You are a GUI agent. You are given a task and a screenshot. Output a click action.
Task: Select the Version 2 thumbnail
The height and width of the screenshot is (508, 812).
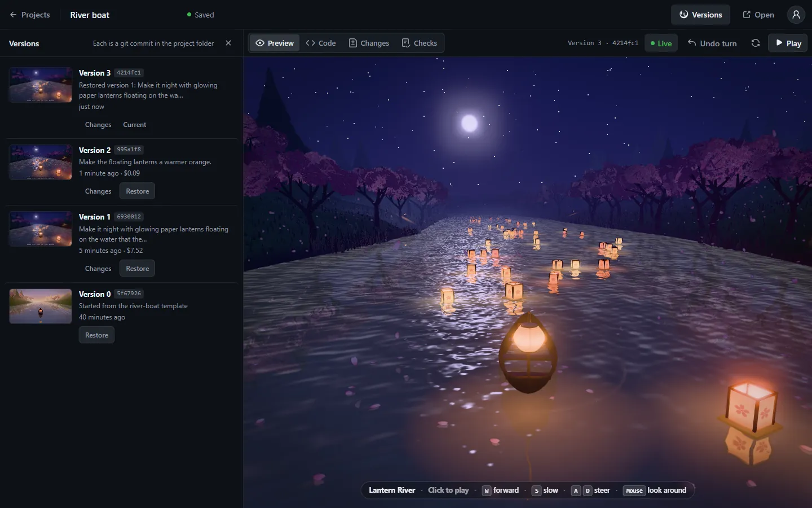[x=41, y=162]
